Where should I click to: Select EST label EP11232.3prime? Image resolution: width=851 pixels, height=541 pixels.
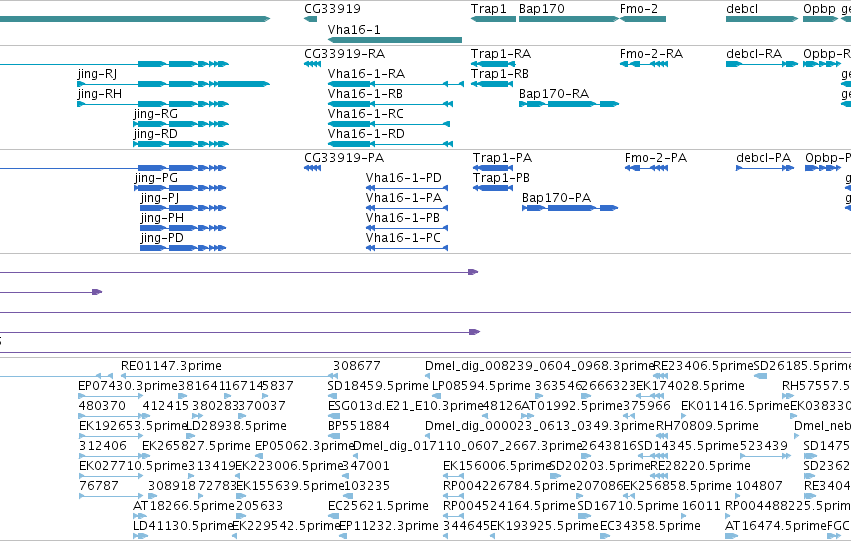tap(389, 527)
